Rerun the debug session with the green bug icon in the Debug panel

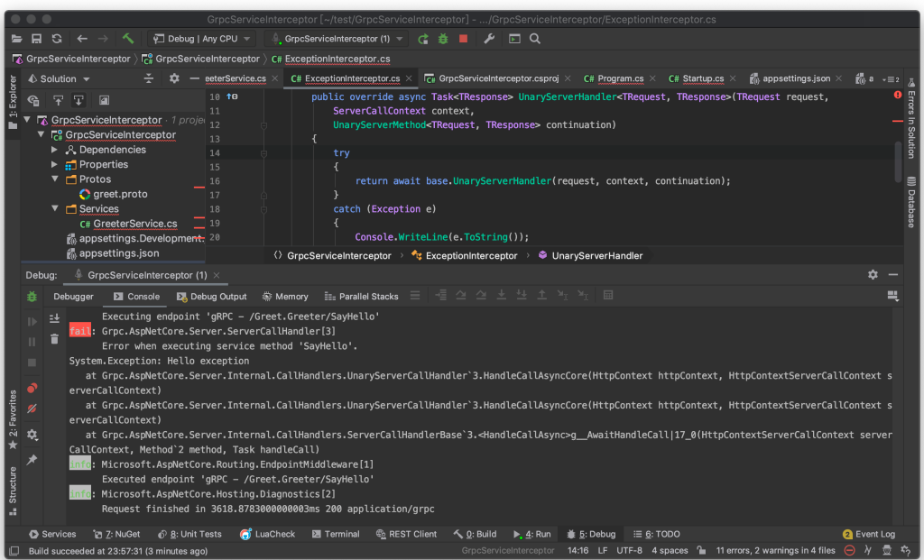(x=32, y=297)
